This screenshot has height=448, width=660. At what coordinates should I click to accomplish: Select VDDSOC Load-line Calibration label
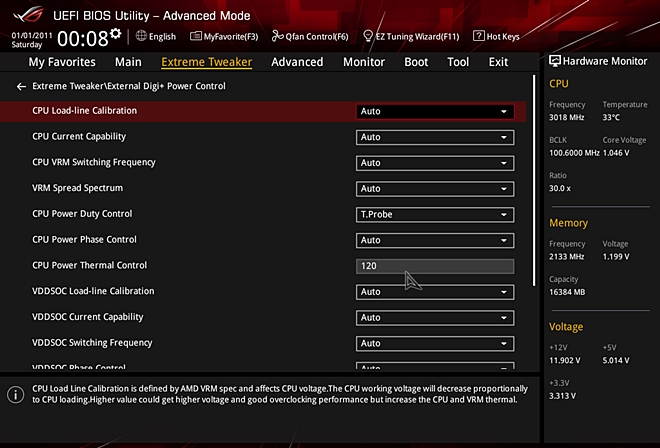coord(93,291)
